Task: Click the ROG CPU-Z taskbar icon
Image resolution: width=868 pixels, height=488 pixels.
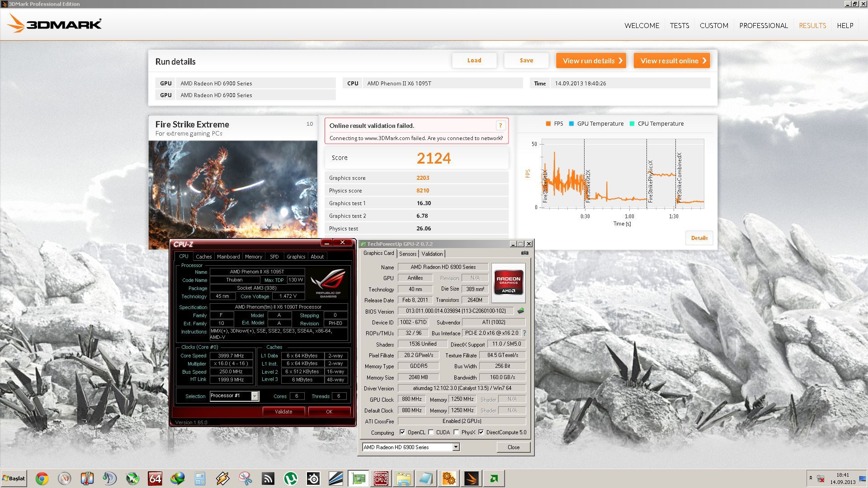Action: pos(381,479)
